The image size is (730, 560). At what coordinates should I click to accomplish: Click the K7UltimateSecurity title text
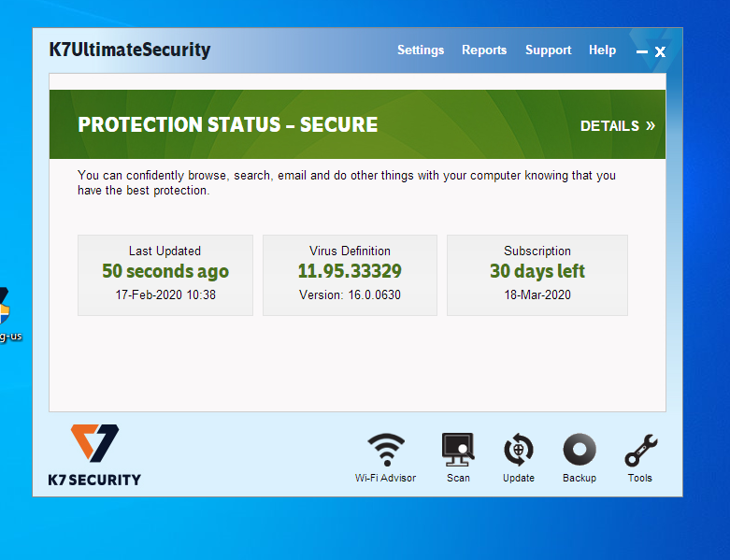click(x=130, y=50)
